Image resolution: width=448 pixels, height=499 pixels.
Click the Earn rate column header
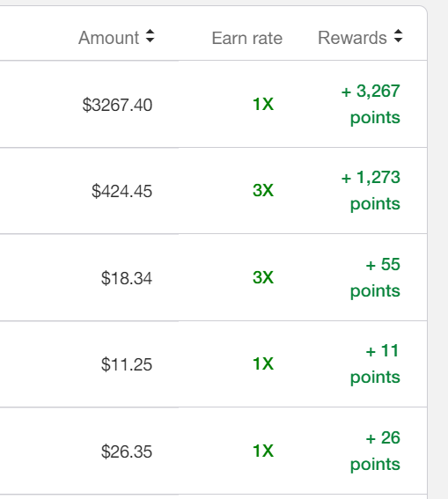coord(247,38)
